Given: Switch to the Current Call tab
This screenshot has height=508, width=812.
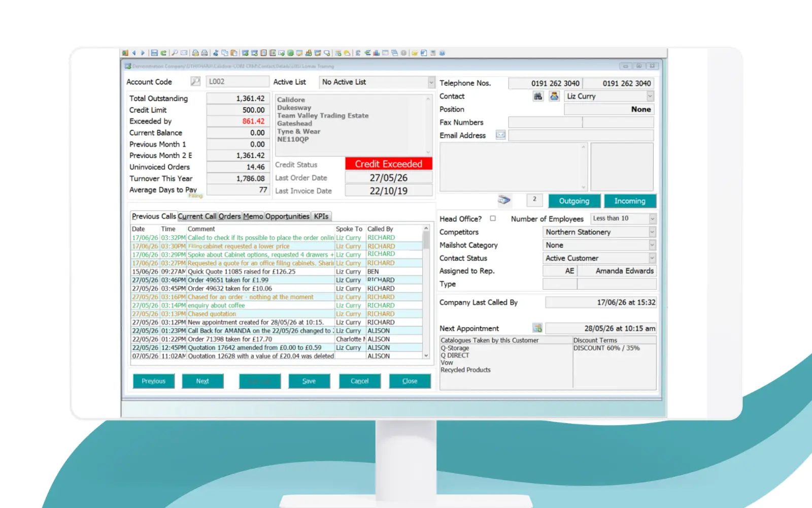Looking at the screenshot, I should [x=197, y=216].
